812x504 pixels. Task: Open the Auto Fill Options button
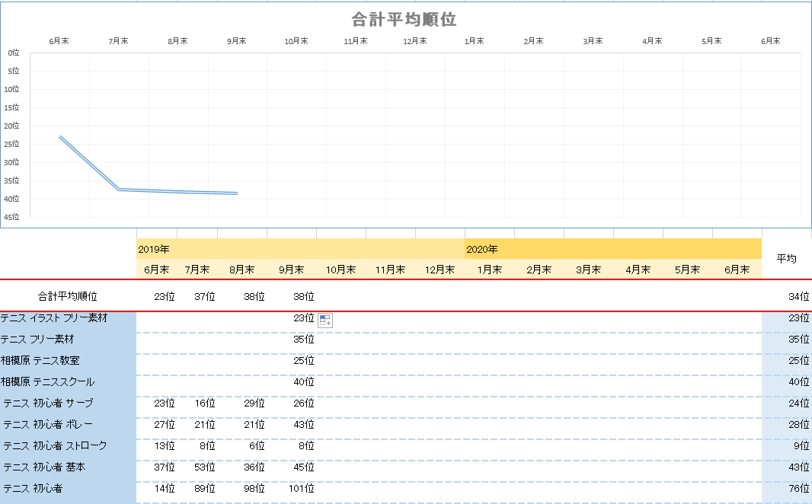coord(325,321)
